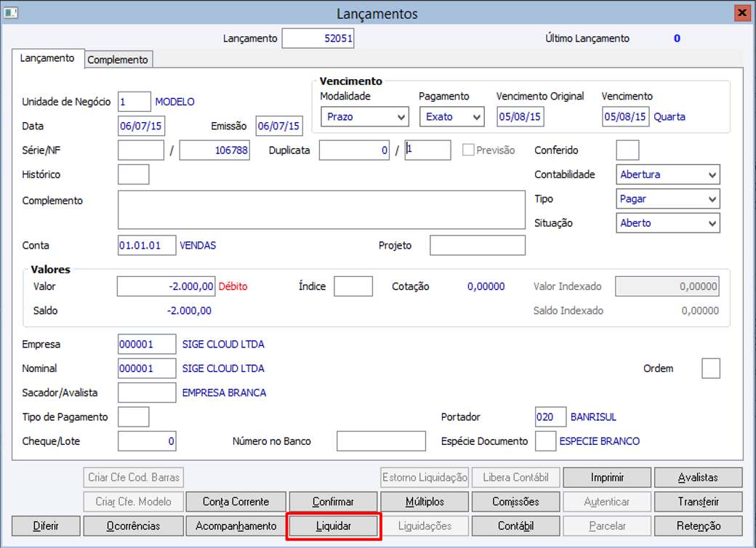Click the Projeto input field
Viewport: 756px width, 548px height.
pos(478,246)
